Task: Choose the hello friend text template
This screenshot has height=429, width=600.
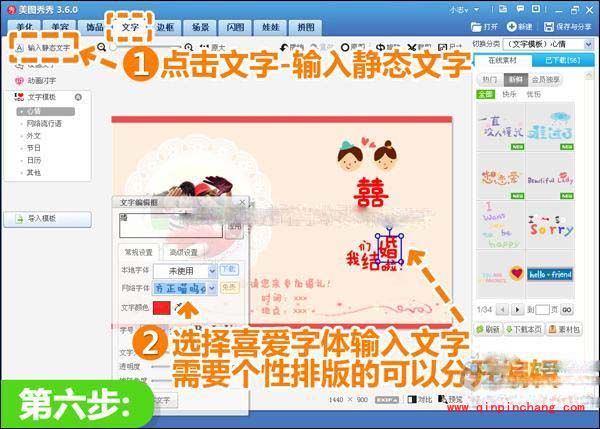Action: [550, 274]
